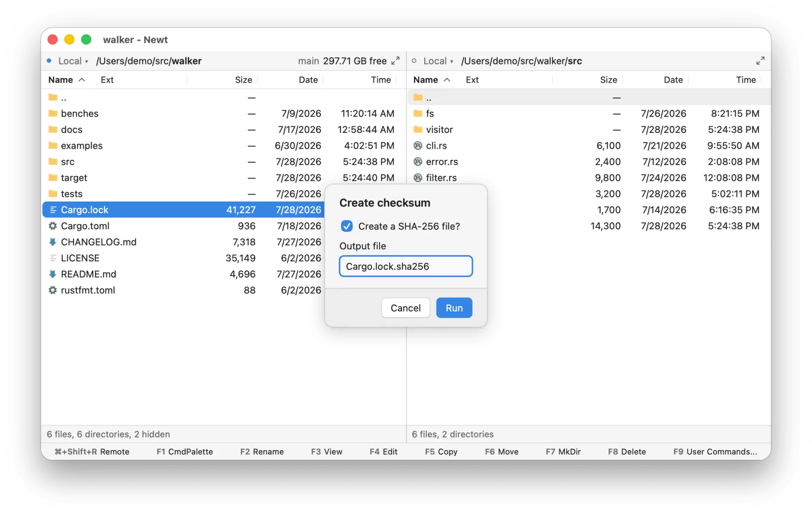Click the examples folder icon
The image size is (812, 514).
pos(53,146)
